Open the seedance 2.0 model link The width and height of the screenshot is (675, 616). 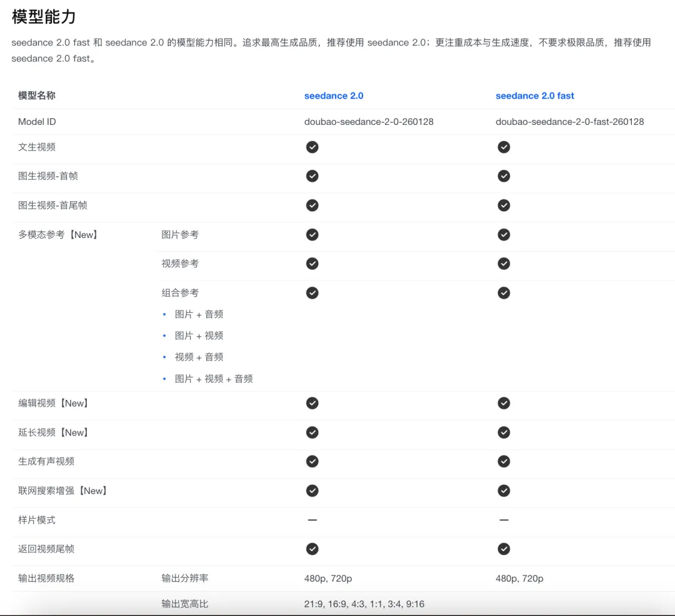(x=334, y=96)
